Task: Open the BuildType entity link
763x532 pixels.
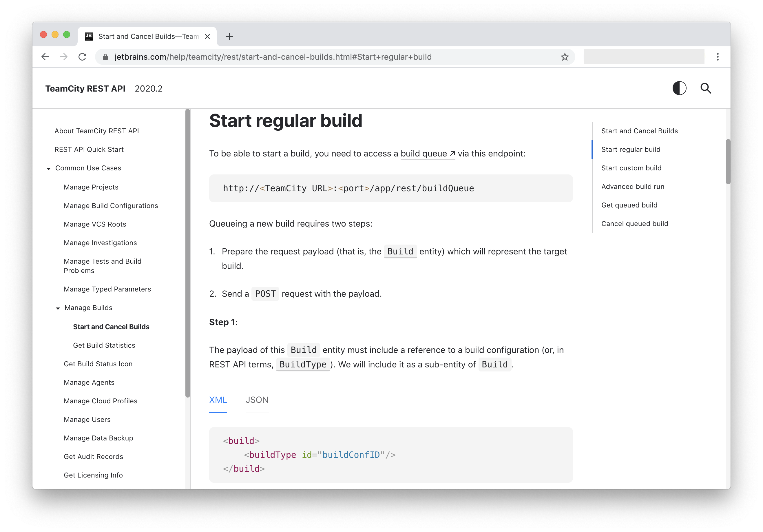Action: (303, 365)
